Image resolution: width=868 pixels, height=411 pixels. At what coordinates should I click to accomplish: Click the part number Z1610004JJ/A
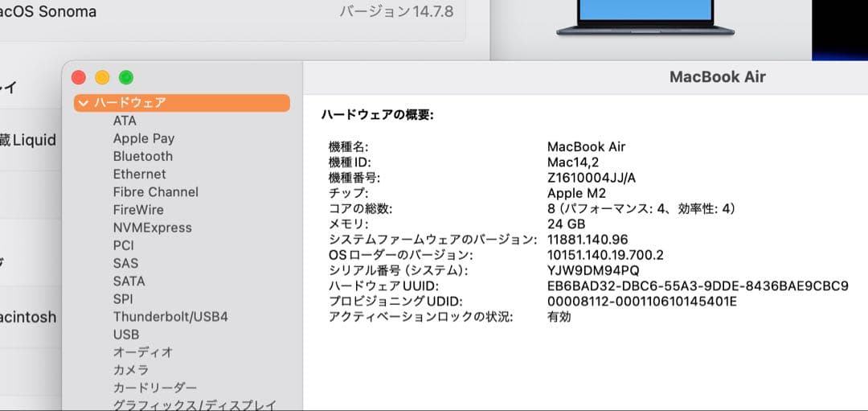pos(591,178)
